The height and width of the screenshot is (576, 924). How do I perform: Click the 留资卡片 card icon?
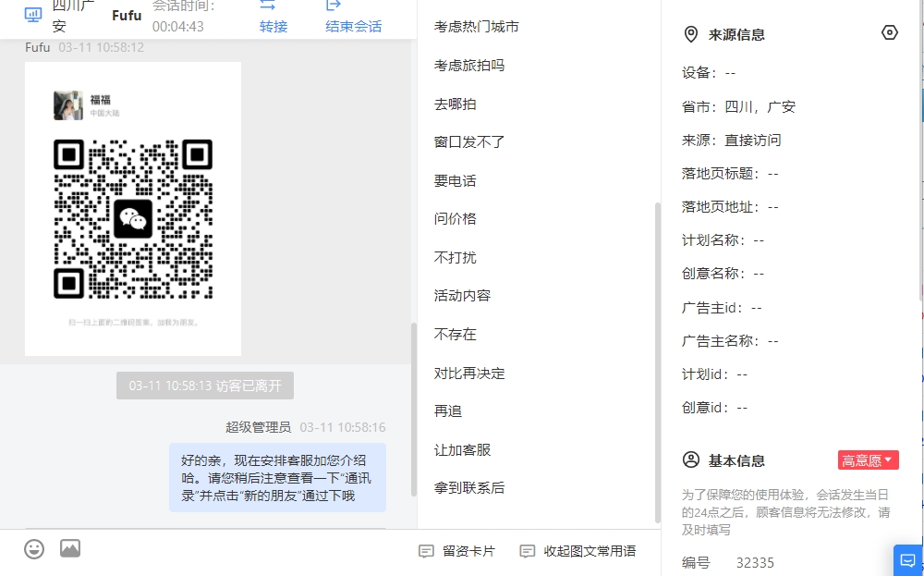click(x=426, y=551)
